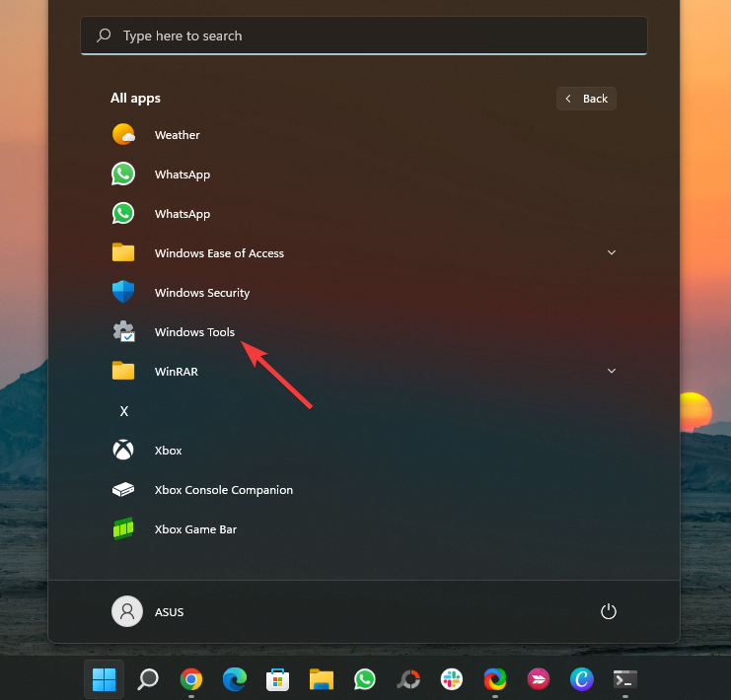Jump to letters via the X section header
The height and width of the screenshot is (700, 731).
[124, 411]
